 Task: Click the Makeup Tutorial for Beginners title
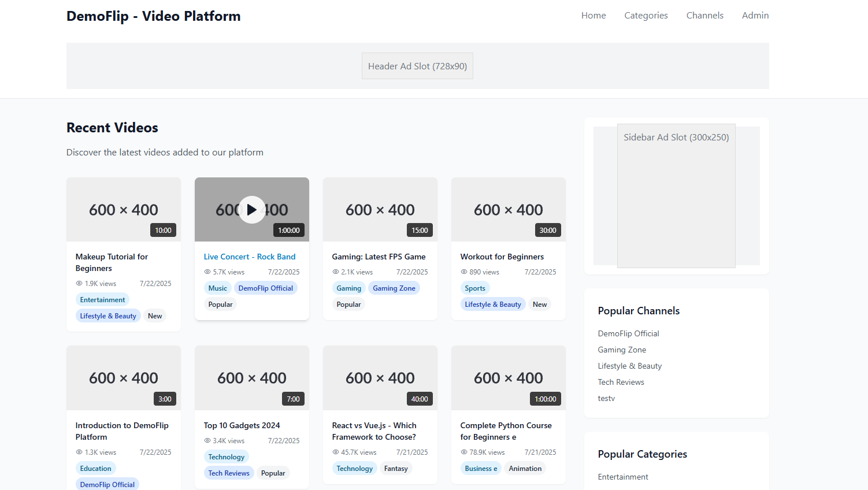(x=112, y=262)
